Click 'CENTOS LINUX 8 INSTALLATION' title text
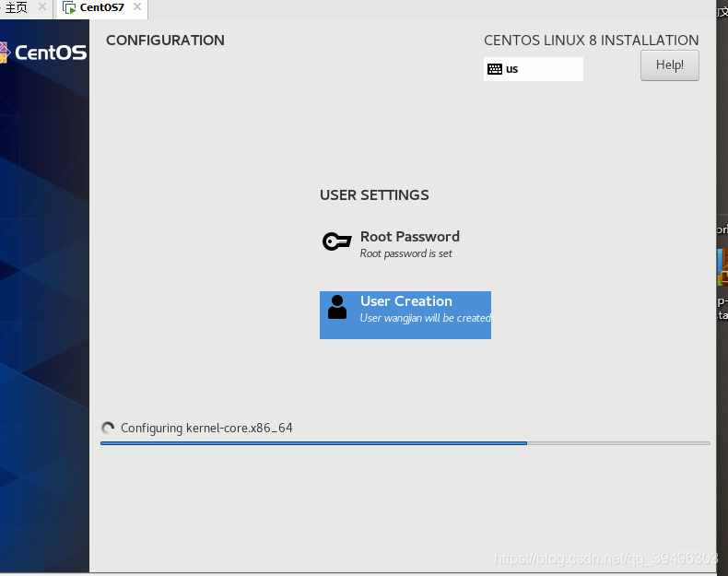 coord(591,41)
